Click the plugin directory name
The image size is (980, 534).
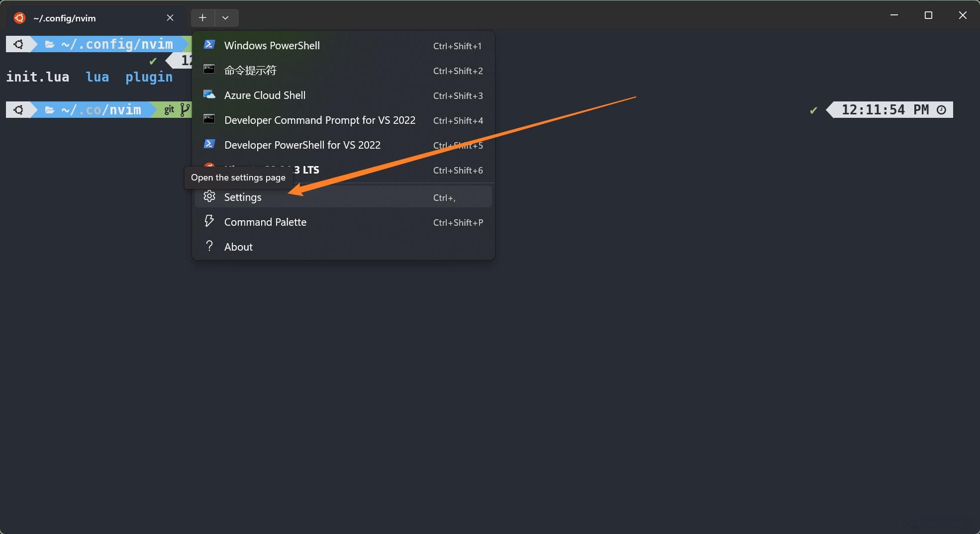pos(149,78)
